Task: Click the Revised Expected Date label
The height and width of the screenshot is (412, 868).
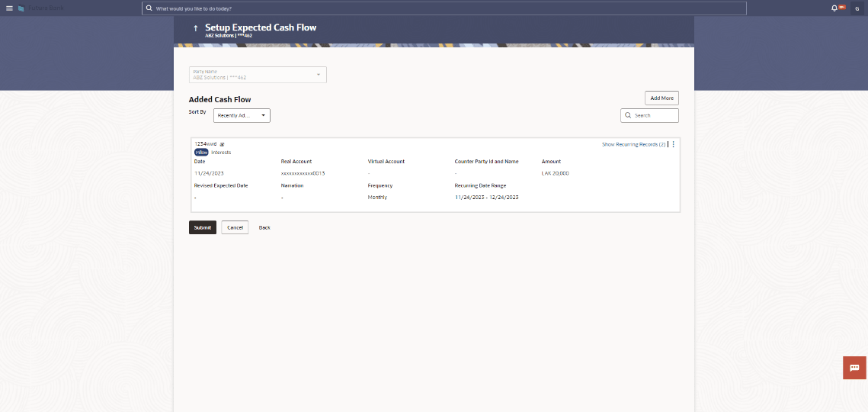Action: (x=221, y=185)
